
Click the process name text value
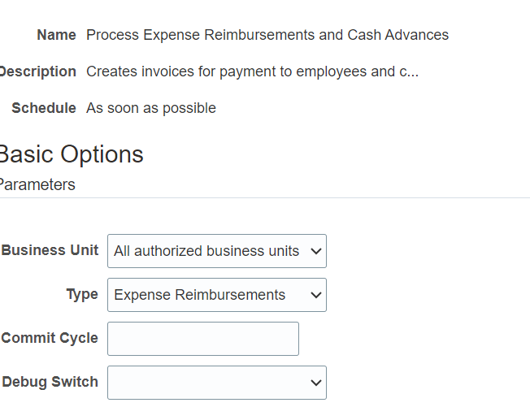click(267, 35)
